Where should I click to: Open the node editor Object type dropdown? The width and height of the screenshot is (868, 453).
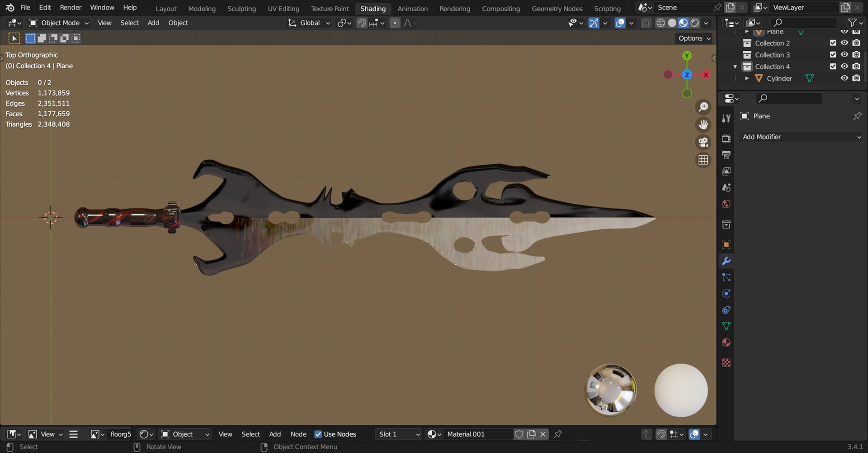(x=185, y=434)
